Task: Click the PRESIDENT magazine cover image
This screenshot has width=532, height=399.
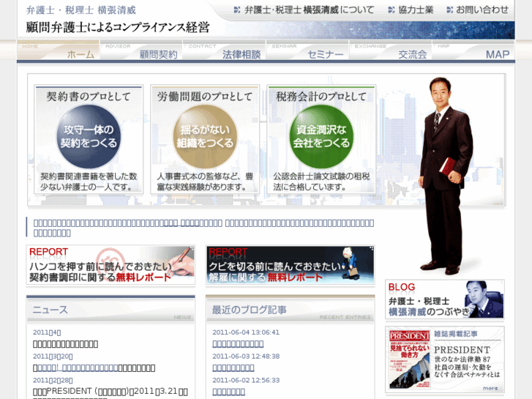Action: point(410,359)
